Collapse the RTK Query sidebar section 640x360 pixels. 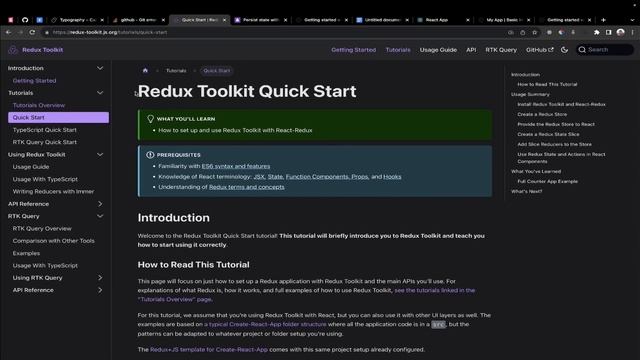coord(100,216)
